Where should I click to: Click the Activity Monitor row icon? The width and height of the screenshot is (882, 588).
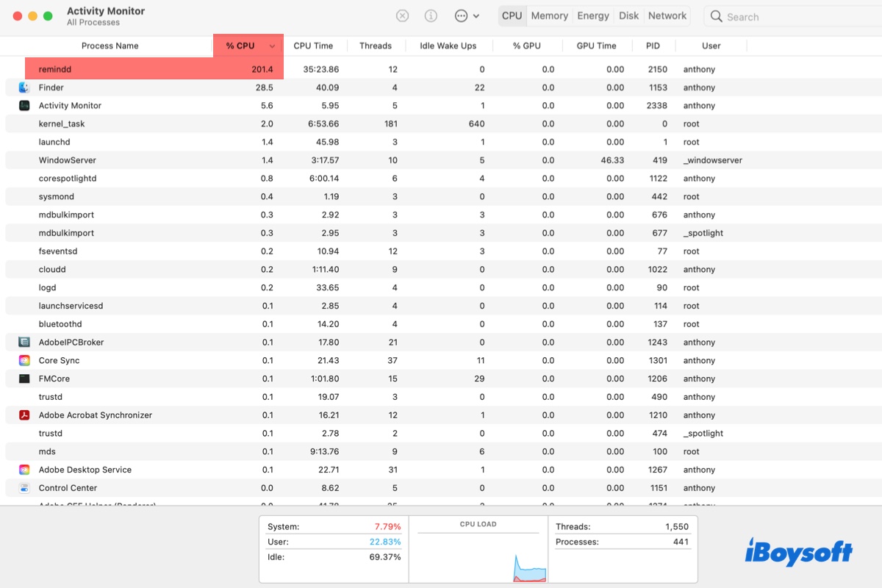tap(24, 105)
